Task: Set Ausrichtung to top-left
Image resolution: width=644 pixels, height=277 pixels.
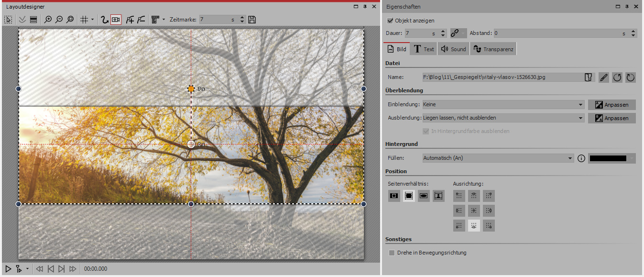Action: (x=459, y=196)
